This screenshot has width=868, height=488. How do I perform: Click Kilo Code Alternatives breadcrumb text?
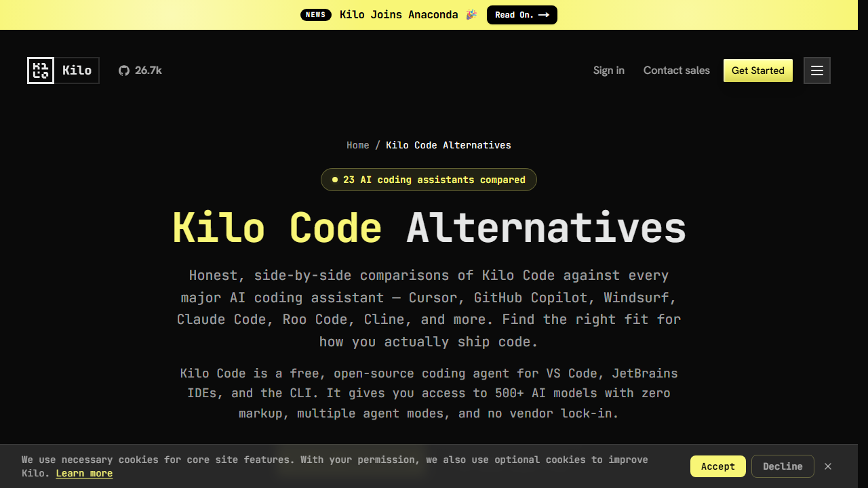click(448, 145)
